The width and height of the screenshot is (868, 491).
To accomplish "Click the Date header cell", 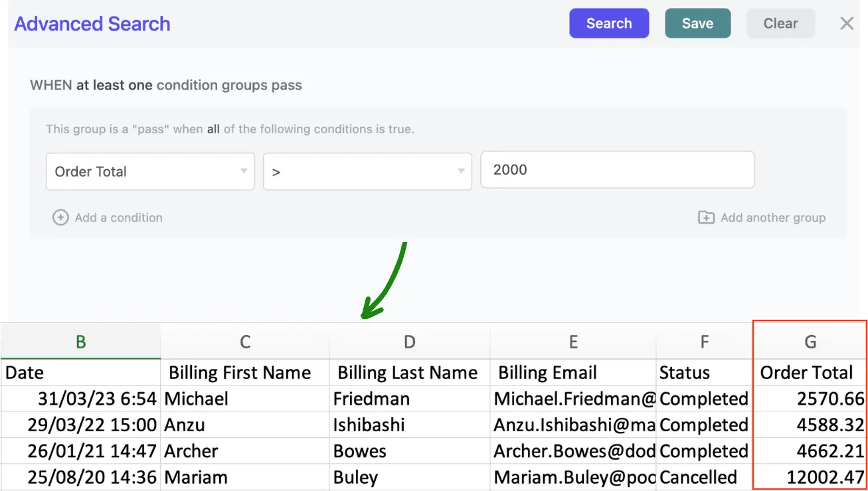I will tap(80, 373).
